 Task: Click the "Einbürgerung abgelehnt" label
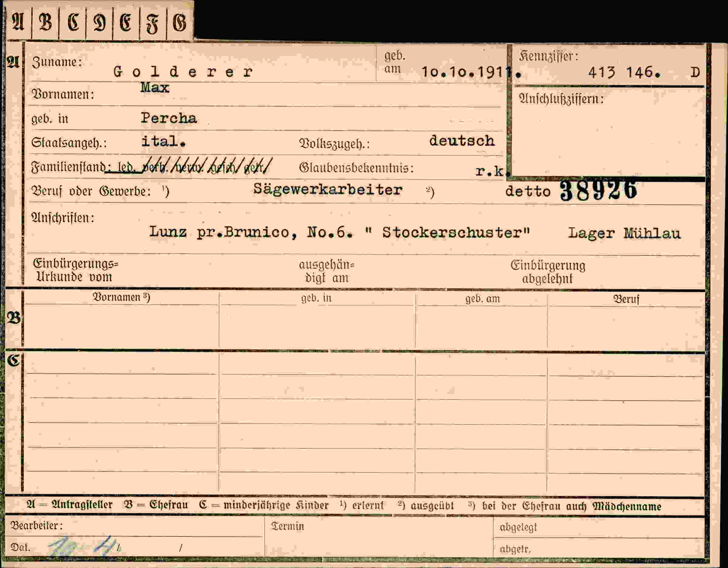click(548, 272)
